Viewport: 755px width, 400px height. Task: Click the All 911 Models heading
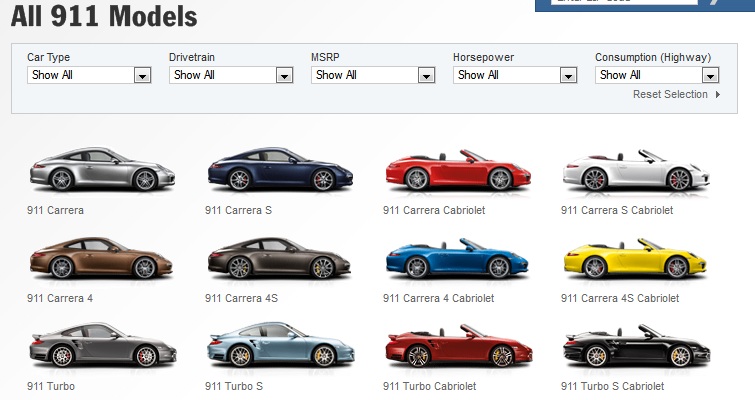[x=104, y=16]
